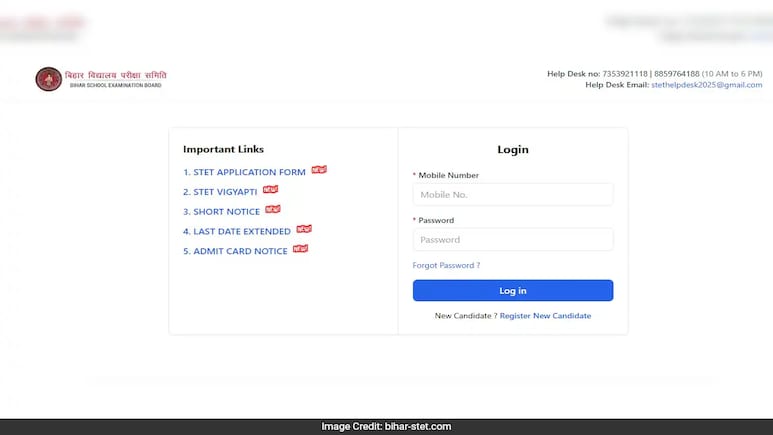Click the Login heading in the form

(x=512, y=150)
